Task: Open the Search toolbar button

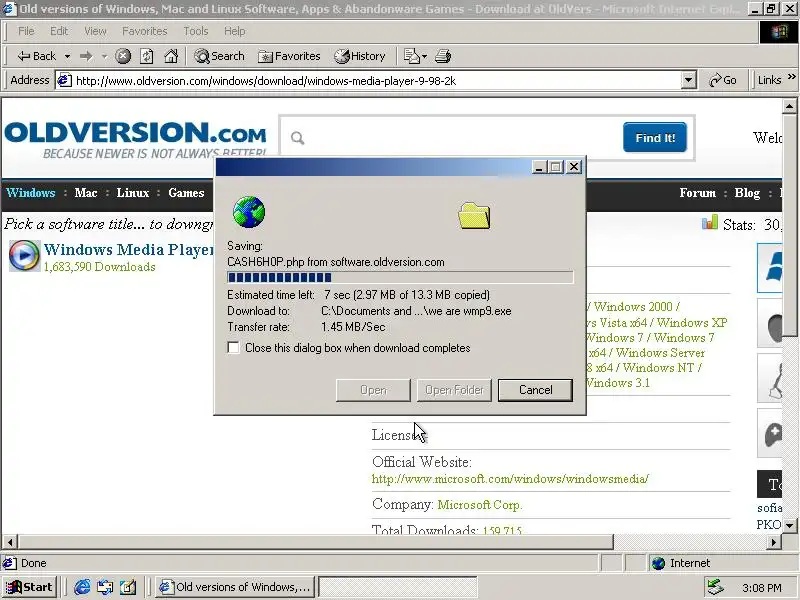Action: coord(219,56)
